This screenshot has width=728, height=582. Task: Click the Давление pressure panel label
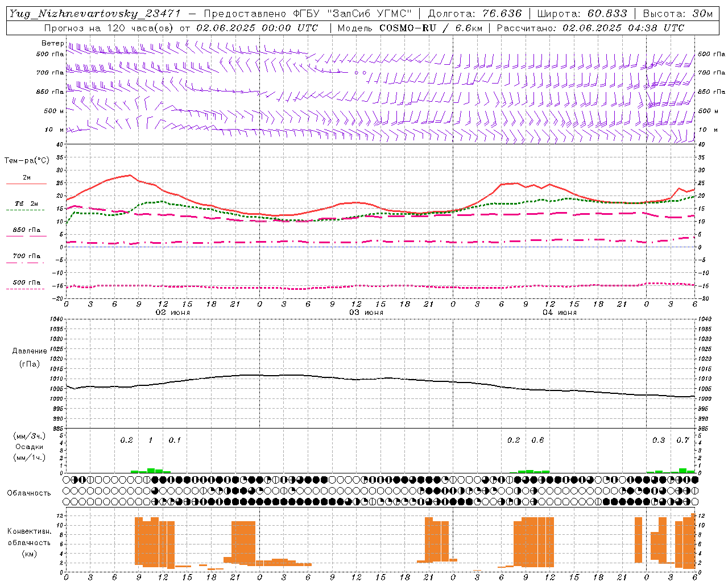[x=29, y=351]
